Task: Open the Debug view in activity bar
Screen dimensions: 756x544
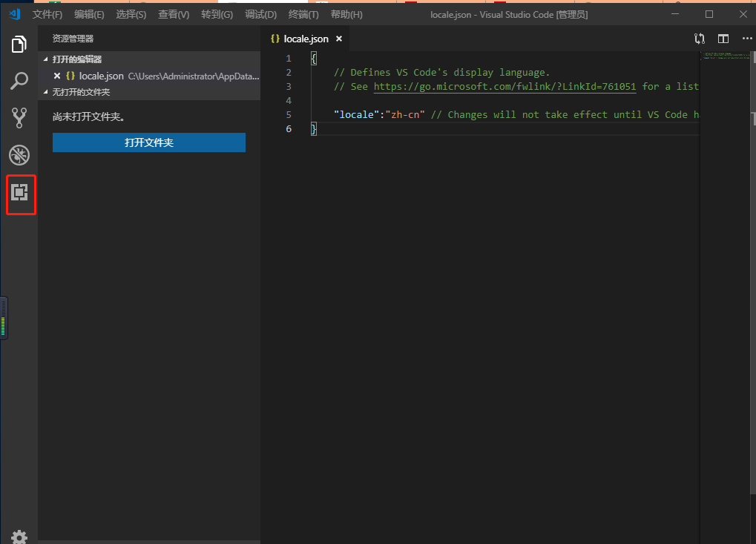Action: point(19,155)
